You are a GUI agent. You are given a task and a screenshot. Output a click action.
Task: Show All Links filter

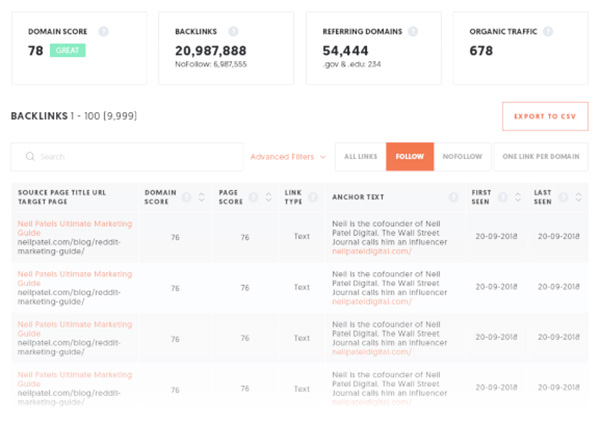pos(360,157)
